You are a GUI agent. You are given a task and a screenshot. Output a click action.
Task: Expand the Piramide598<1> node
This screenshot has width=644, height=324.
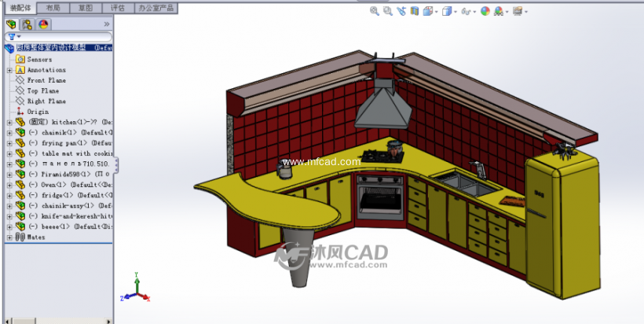(9, 175)
